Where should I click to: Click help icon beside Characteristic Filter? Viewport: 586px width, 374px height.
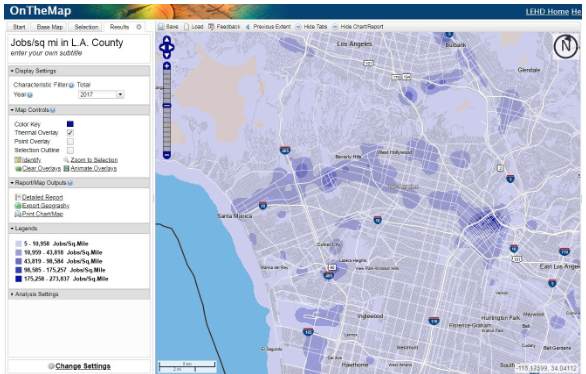71,85
